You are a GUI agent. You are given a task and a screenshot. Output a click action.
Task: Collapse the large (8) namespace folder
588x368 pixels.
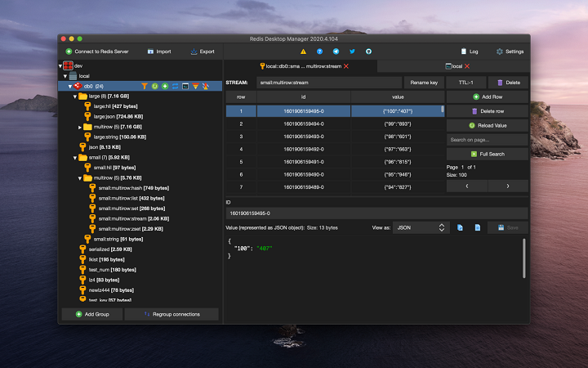[74, 96]
